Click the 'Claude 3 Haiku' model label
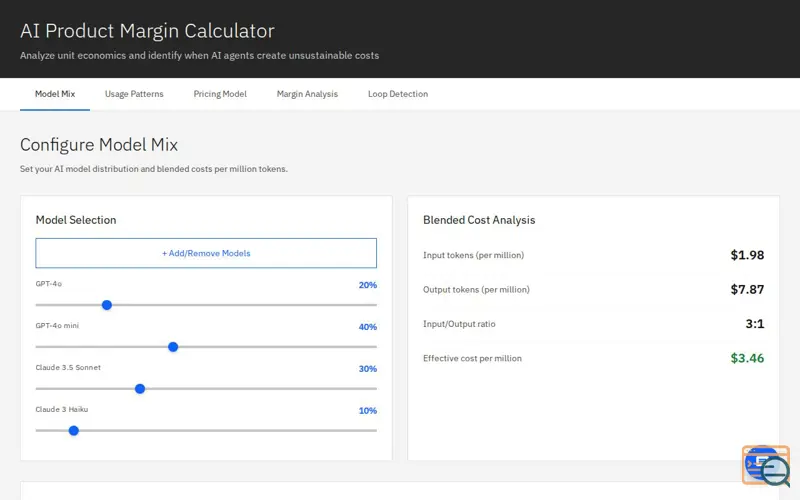800x500 pixels. [x=62, y=409]
